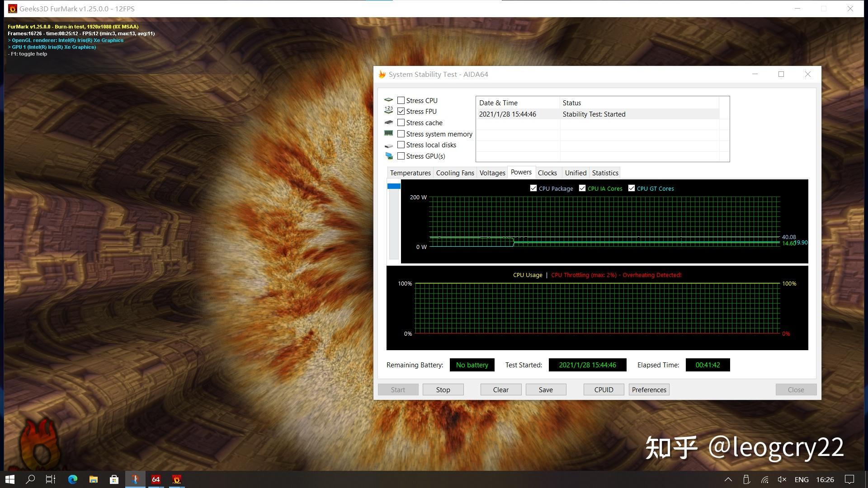Maximize the AIDA64 Stability Test window
Image resolution: width=868 pixels, height=488 pixels.
pos(781,74)
